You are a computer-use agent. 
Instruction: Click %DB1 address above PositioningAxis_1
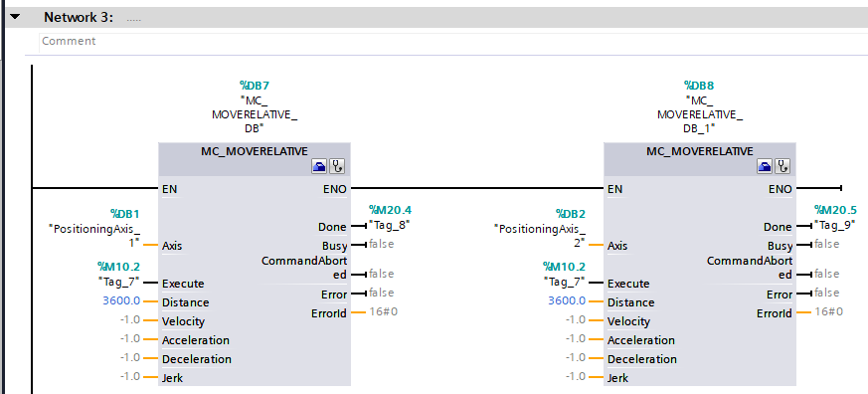pyautogui.click(x=124, y=214)
